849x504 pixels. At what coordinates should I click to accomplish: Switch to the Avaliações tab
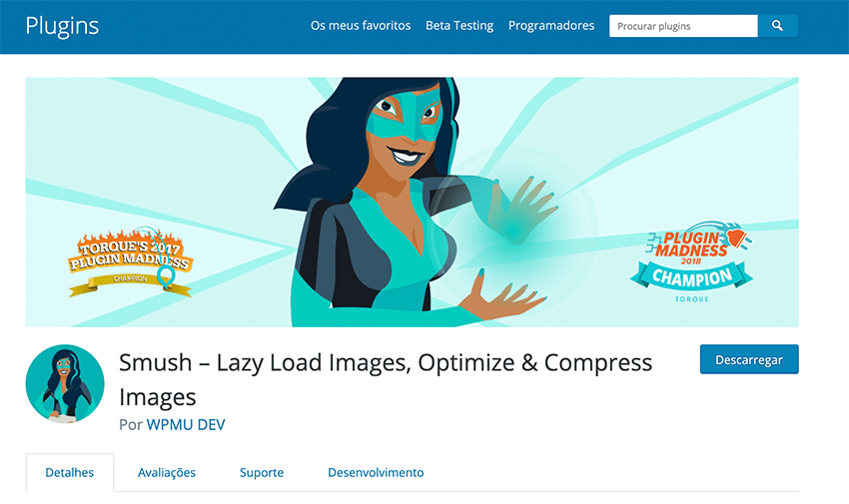[167, 472]
